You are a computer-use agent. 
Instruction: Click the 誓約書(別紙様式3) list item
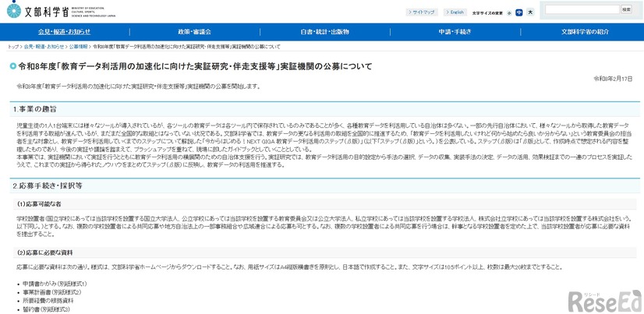pyautogui.click(x=46, y=309)
